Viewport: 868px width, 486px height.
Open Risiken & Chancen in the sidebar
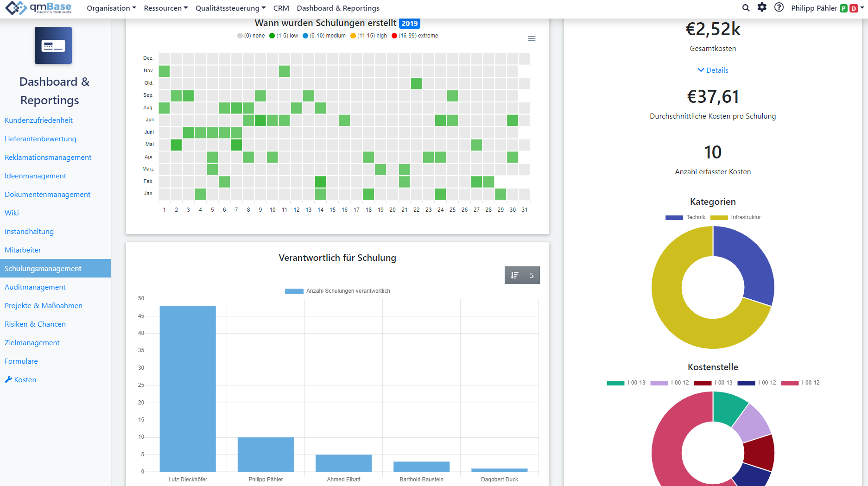coord(35,324)
